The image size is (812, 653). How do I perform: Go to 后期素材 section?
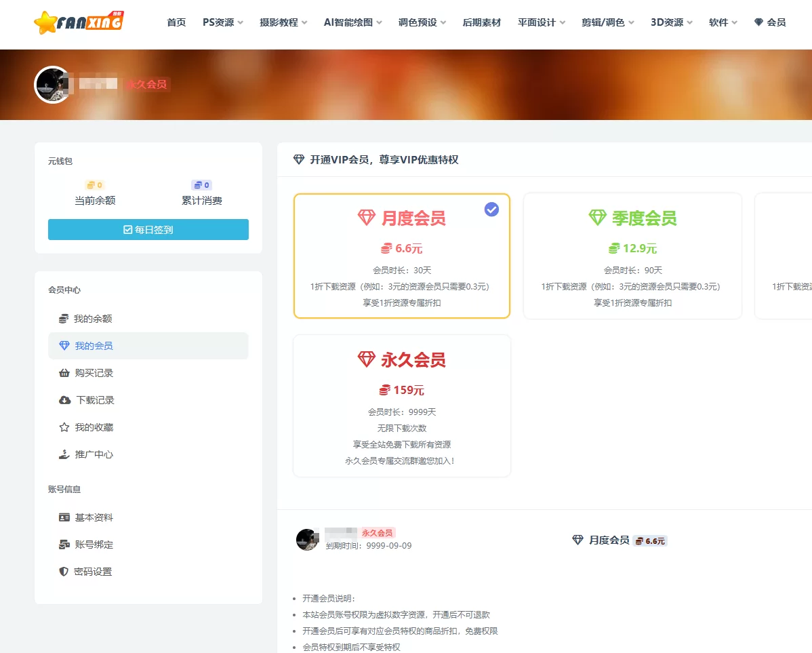[x=482, y=22]
